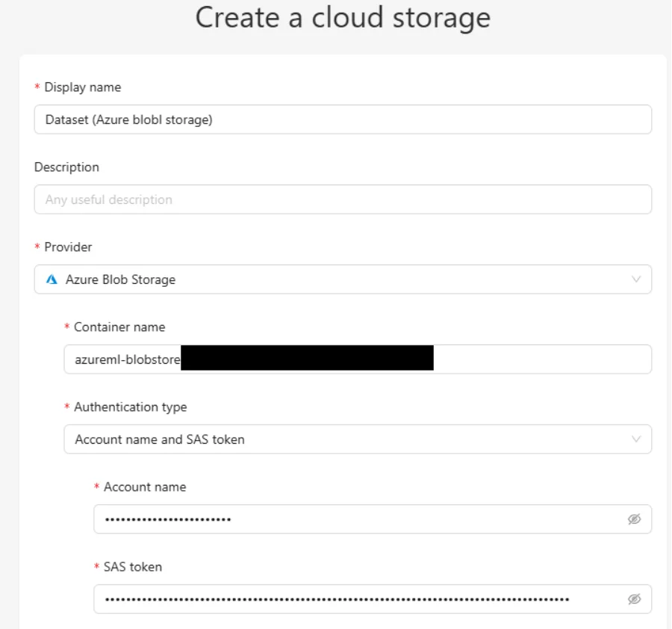Click the Provider dropdown chevron arrow

click(636, 279)
